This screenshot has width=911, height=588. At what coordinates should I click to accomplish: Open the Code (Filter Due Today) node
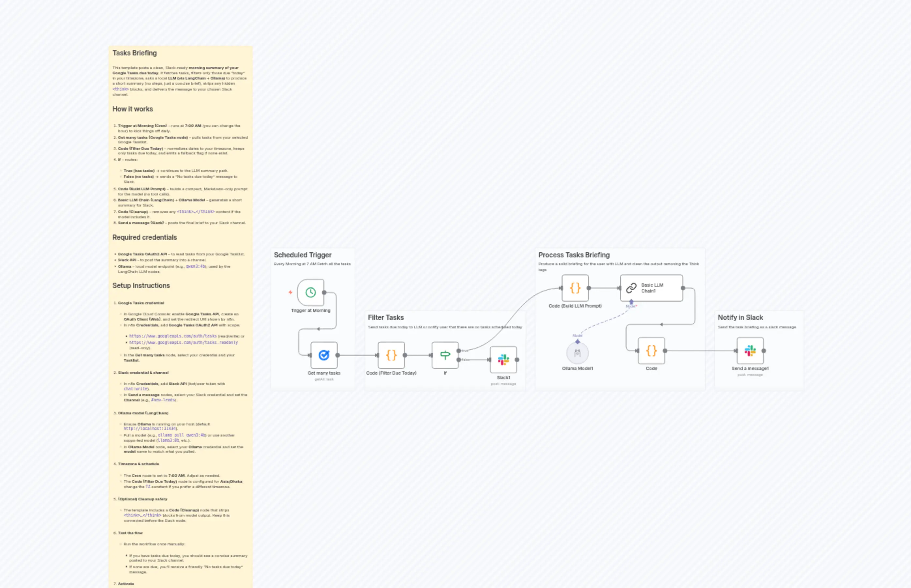point(392,355)
